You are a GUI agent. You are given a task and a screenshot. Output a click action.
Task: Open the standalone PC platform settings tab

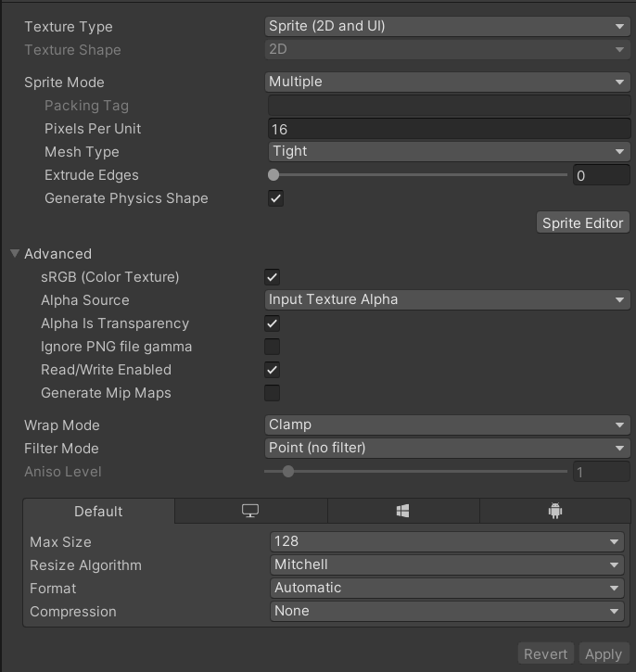(250, 511)
